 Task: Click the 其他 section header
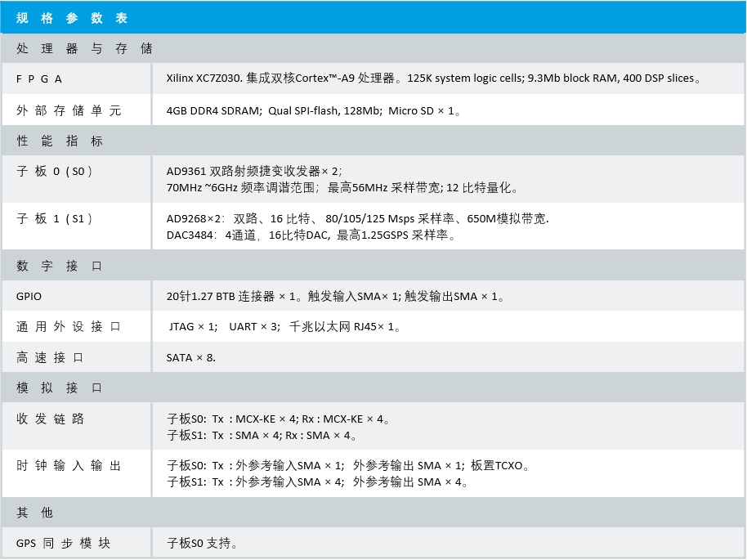pos(35,513)
